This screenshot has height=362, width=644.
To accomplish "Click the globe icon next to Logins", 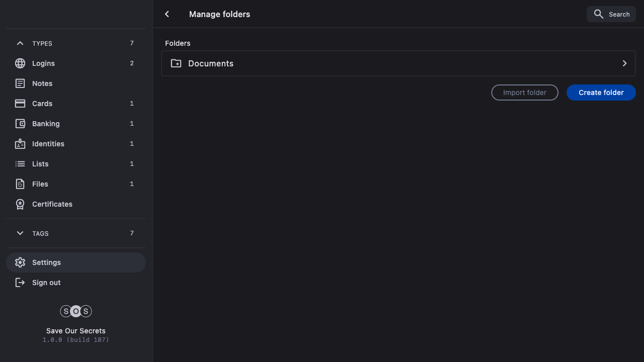I will click(x=20, y=63).
